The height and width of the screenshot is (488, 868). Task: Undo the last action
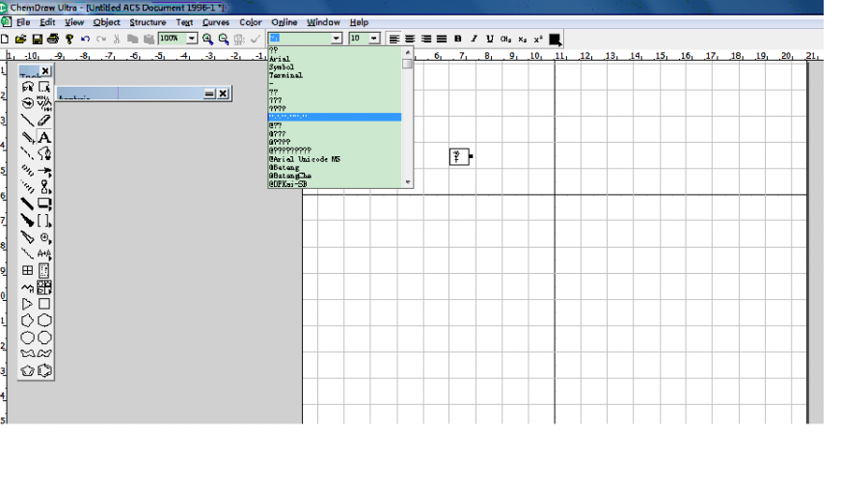click(85, 39)
